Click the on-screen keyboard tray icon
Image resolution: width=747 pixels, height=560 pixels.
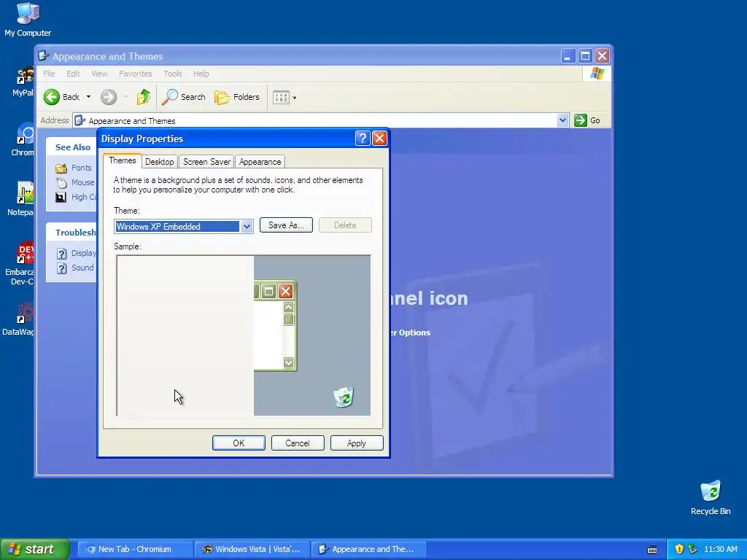click(x=652, y=550)
